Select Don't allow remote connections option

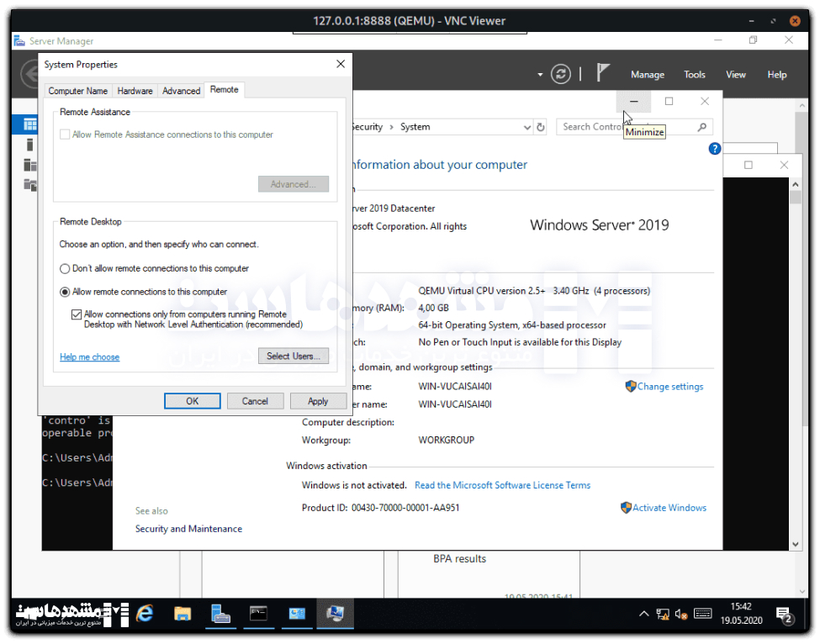tap(65, 269)
